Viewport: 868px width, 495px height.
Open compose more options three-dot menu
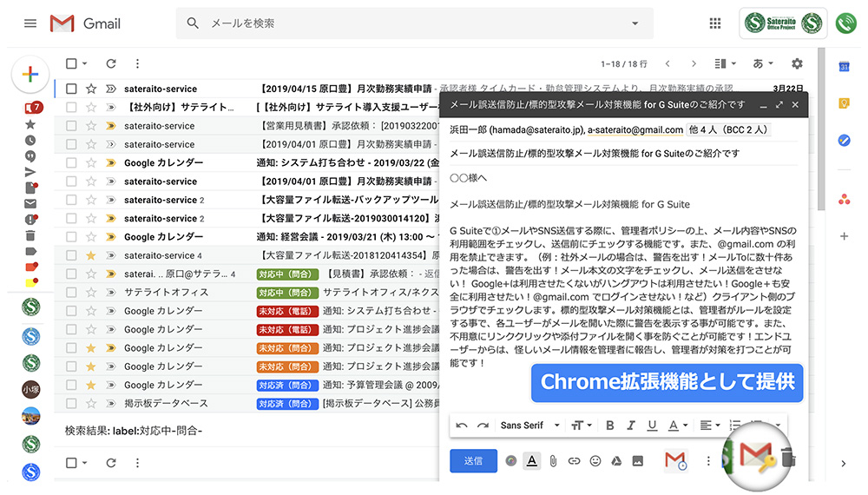tap(708, 460)
